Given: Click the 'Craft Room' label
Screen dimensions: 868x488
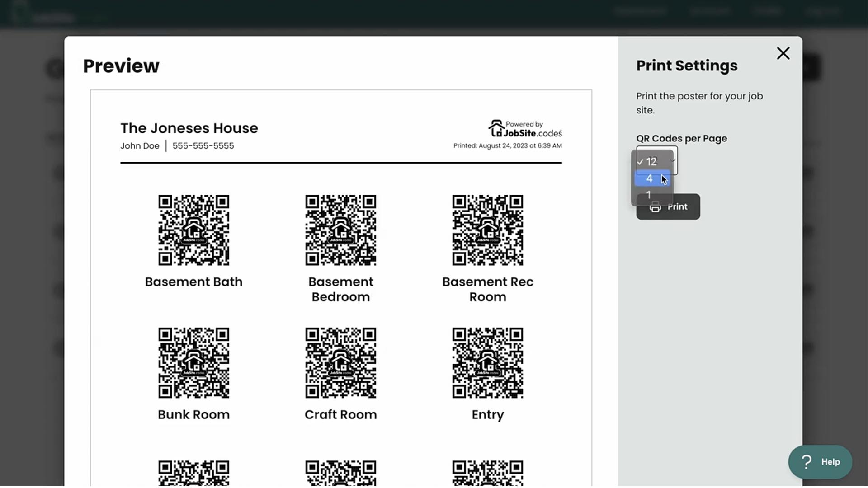Looking at the screenshot, I should click(x=340, y=414).
